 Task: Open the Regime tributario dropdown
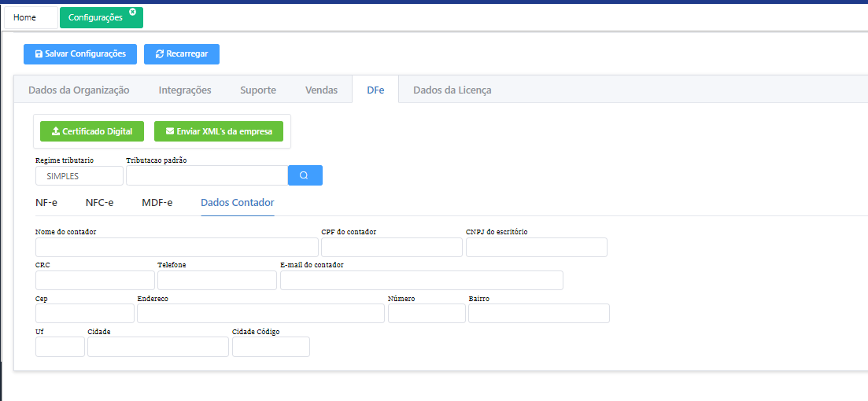tap(79, 176)
